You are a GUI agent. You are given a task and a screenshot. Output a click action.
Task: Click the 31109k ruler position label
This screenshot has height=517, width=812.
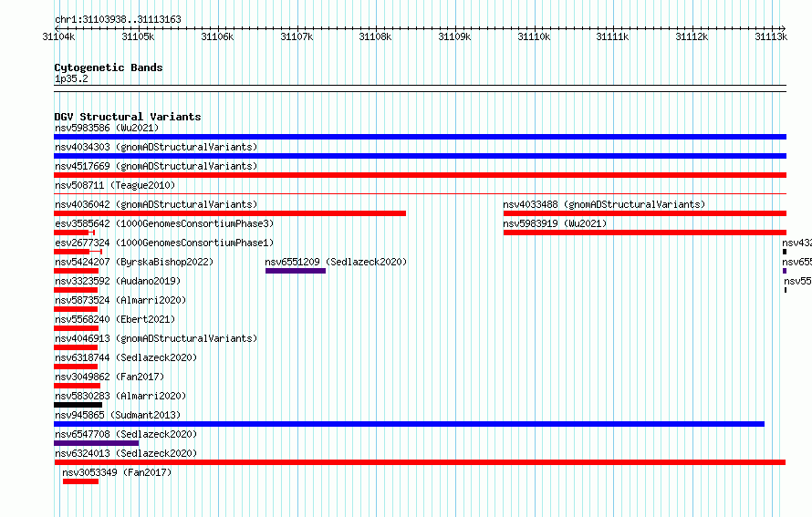[454, 36]
